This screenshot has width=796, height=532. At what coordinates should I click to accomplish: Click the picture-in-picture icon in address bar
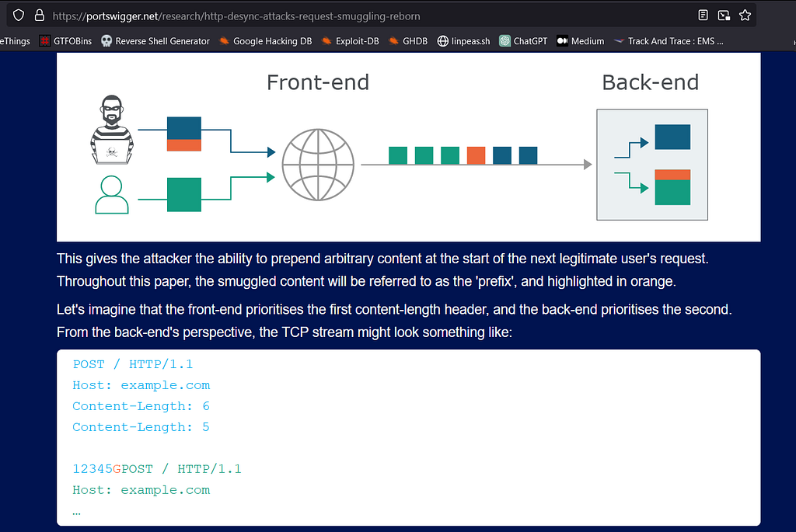[724, 16]
